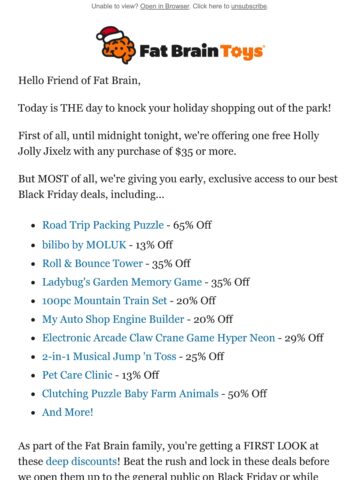Open the 100pc Mountain Train Set link

104,301
